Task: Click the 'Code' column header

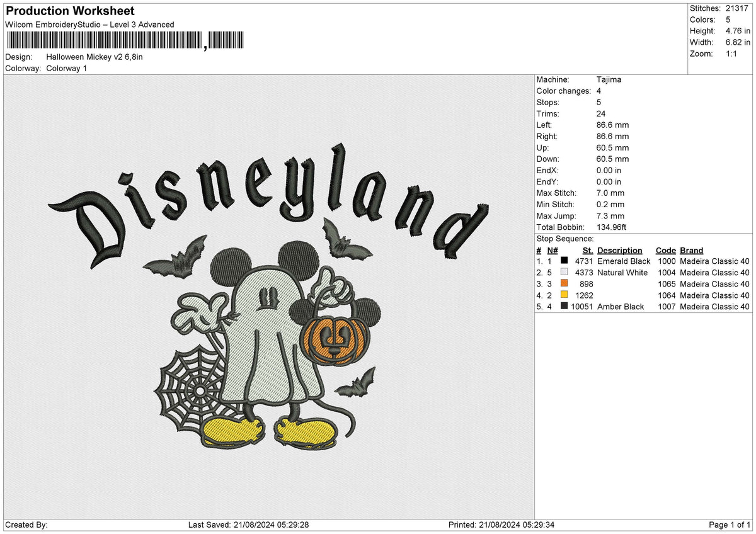Action: point(665,250)
